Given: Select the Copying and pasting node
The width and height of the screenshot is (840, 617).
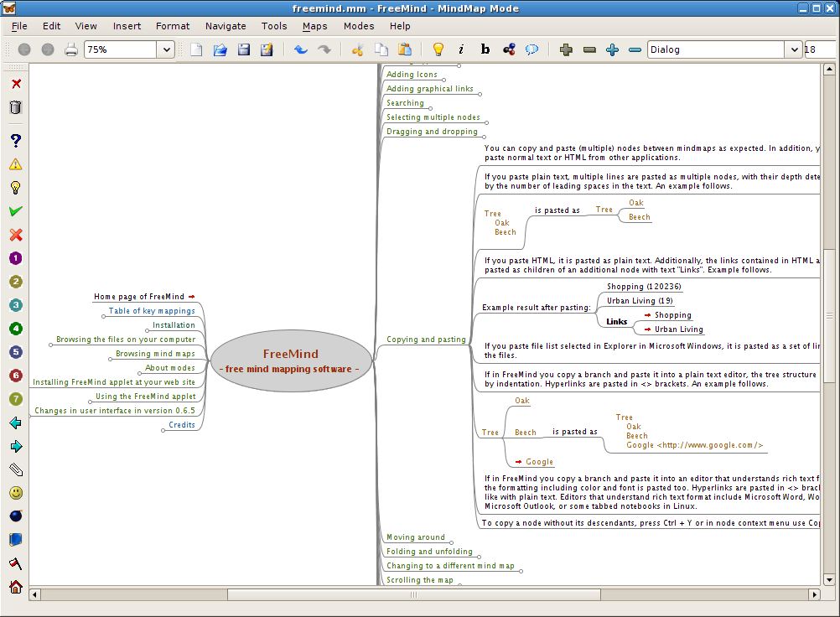Looking at the screenshot, I should coord(426,339).
